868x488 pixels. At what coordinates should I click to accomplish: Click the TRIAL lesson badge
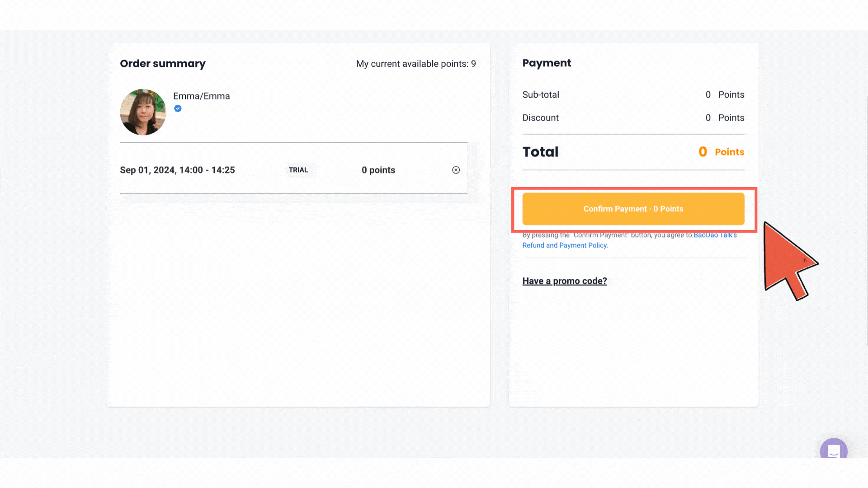pos(298,170)
